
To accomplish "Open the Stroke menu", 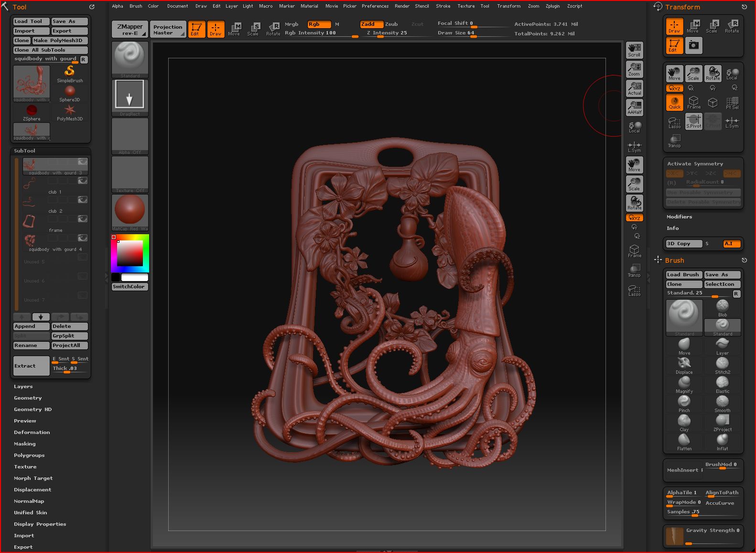I will 443,6.
